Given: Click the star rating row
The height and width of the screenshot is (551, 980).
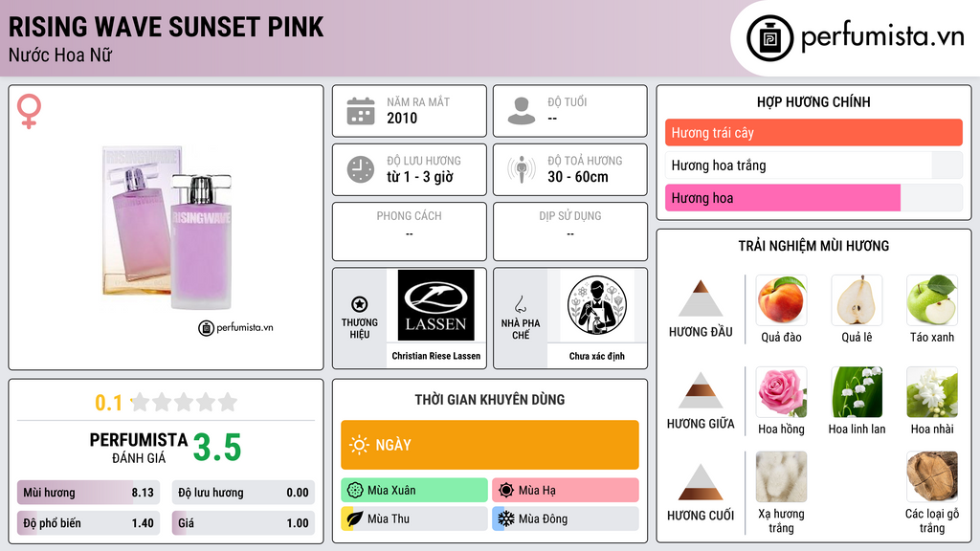Looking at the screenshot, I should coord(184,402).
